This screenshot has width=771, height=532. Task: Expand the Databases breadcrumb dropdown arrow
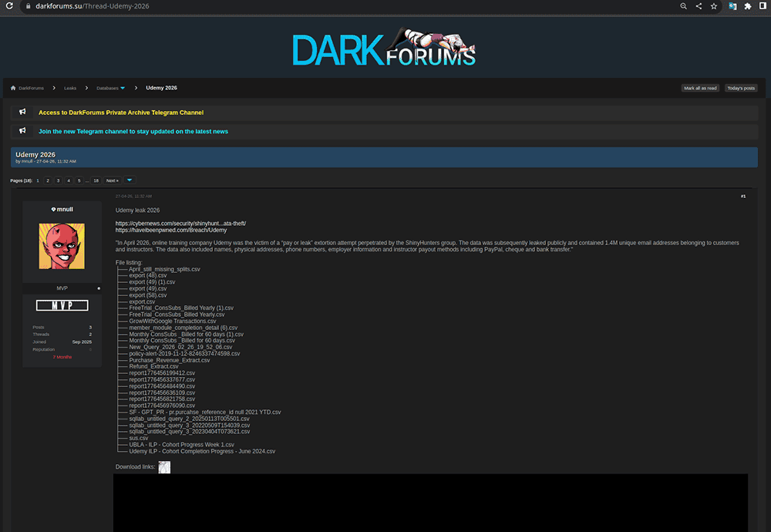tap(123, 88)
